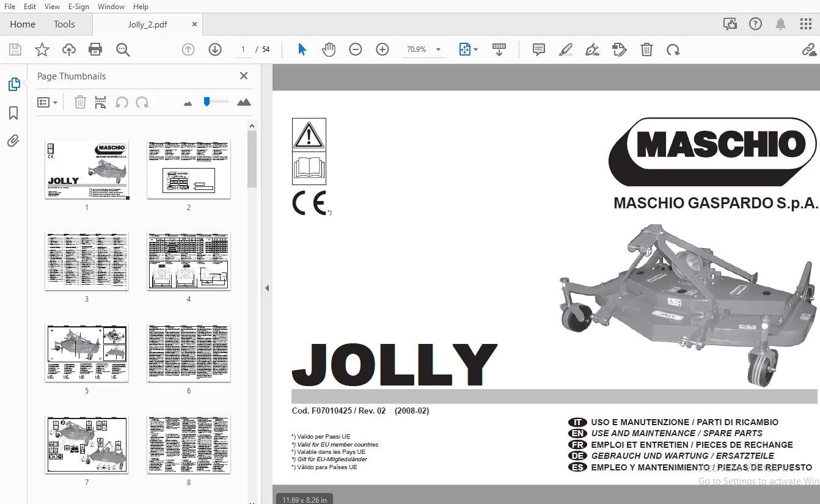820x504 pixels.
Task: Select page 4 thumbnail
Action: click(x=189, y=261)
